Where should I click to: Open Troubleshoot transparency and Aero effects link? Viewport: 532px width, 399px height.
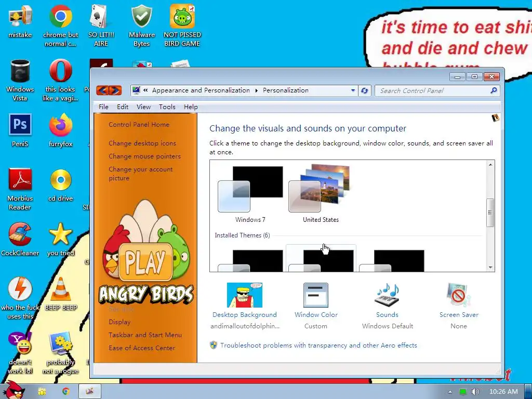click(x=318, y=345)
